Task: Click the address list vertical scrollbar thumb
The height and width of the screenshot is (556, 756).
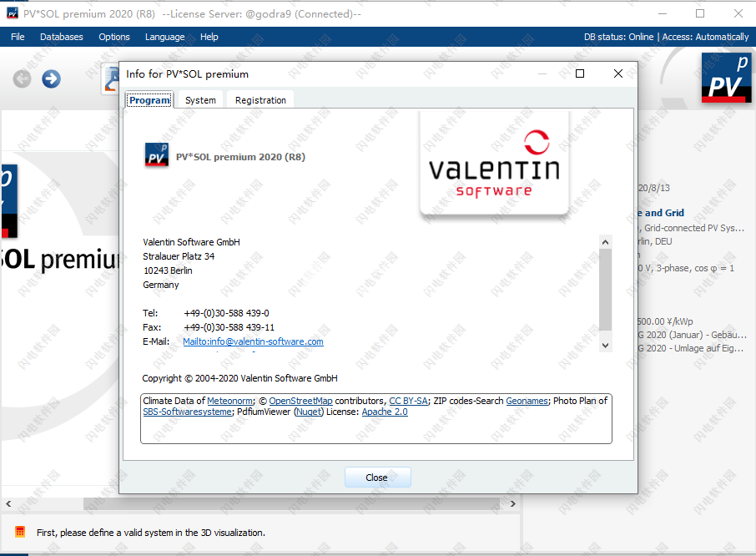Action: point(606,290)
